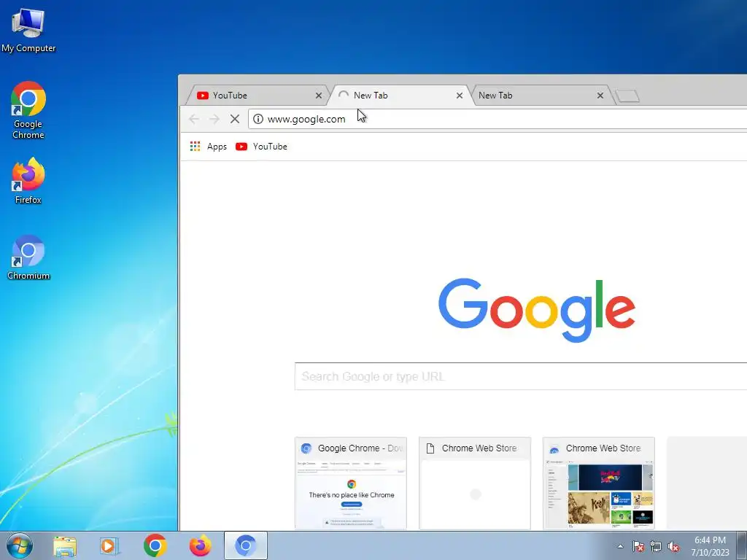
Task: Open the Chrome Web Store thumbnail with images
Action: click(599, 483)
